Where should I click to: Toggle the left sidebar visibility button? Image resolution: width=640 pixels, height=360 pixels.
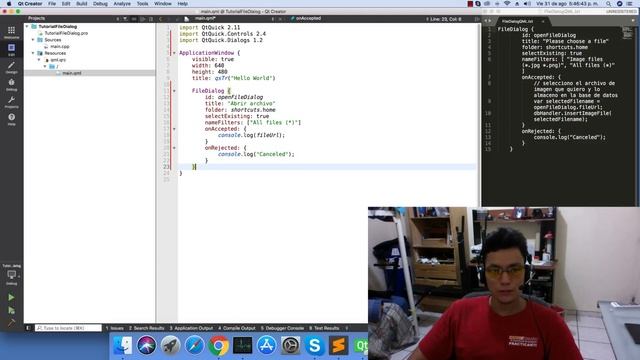(28, 328)
